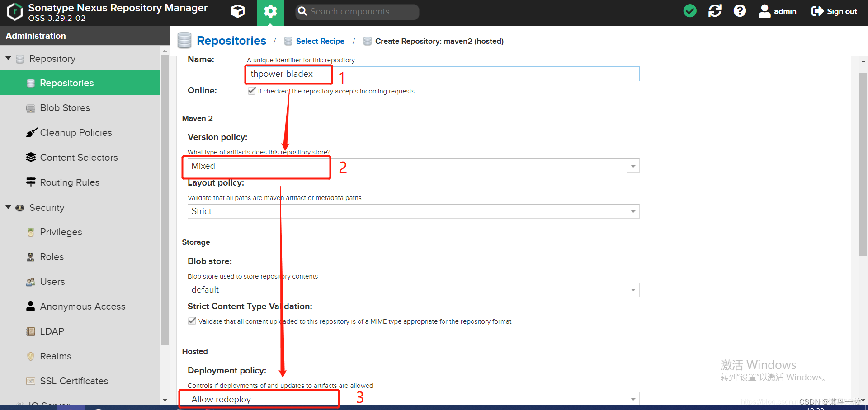Click the main scrollbar up arrow
The height and width of the screenshot is (410, 868).
point(863,61)
